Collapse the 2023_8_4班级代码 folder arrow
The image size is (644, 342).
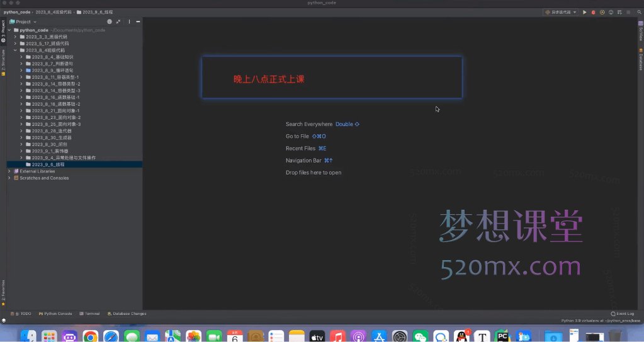[15, 50]
